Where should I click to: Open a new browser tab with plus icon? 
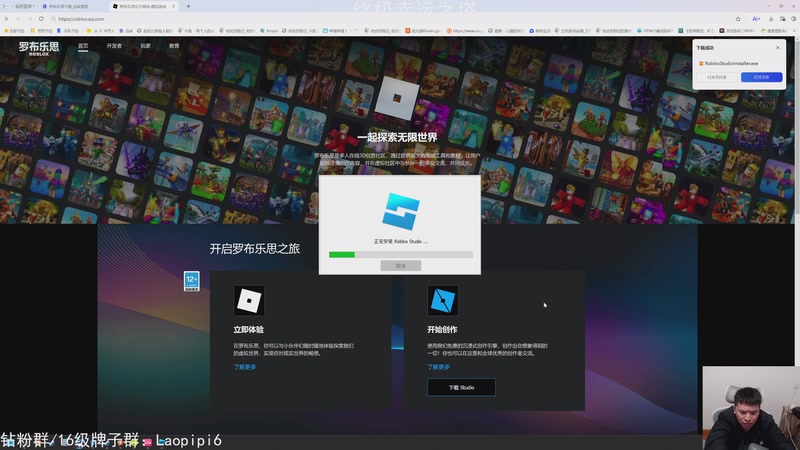pyautogui.click(x=188, y=6)
